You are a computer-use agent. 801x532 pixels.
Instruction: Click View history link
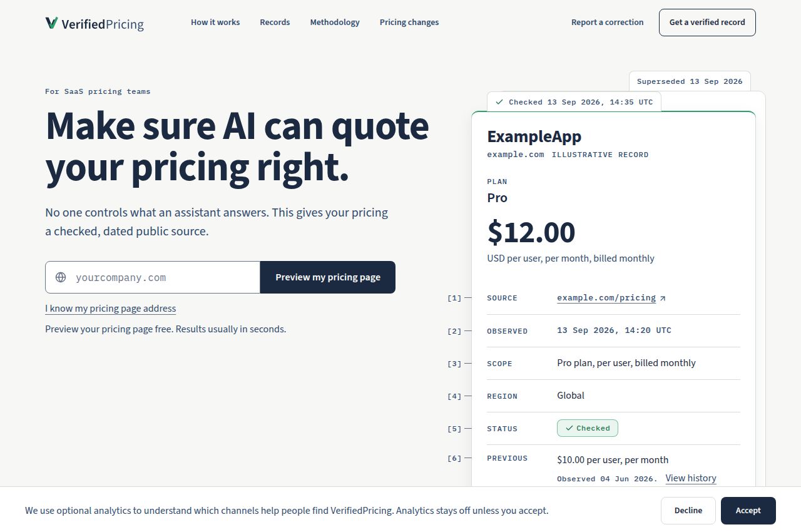(x=691, y=478)
